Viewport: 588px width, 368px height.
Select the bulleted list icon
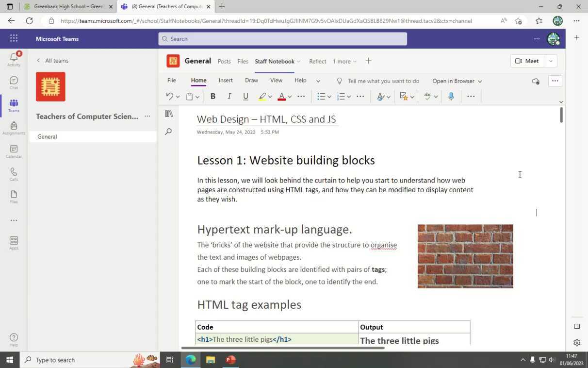click(x=321, y=97)
